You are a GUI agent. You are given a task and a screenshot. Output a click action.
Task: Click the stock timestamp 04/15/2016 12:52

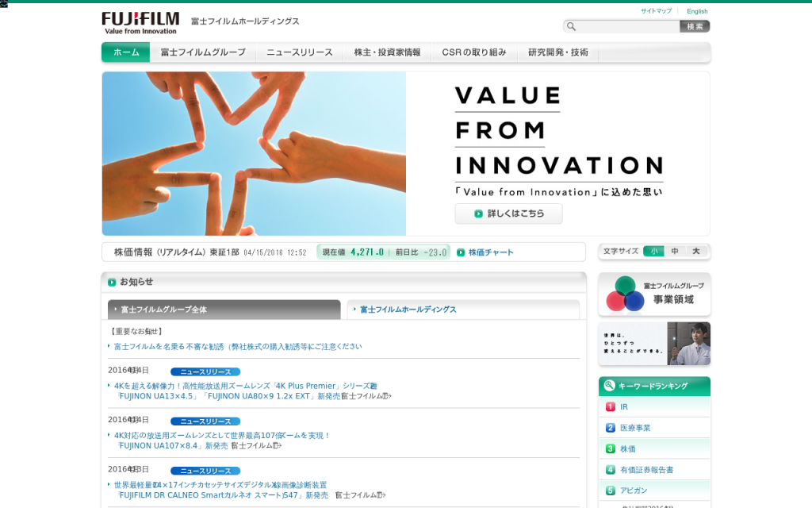point(275,253)
